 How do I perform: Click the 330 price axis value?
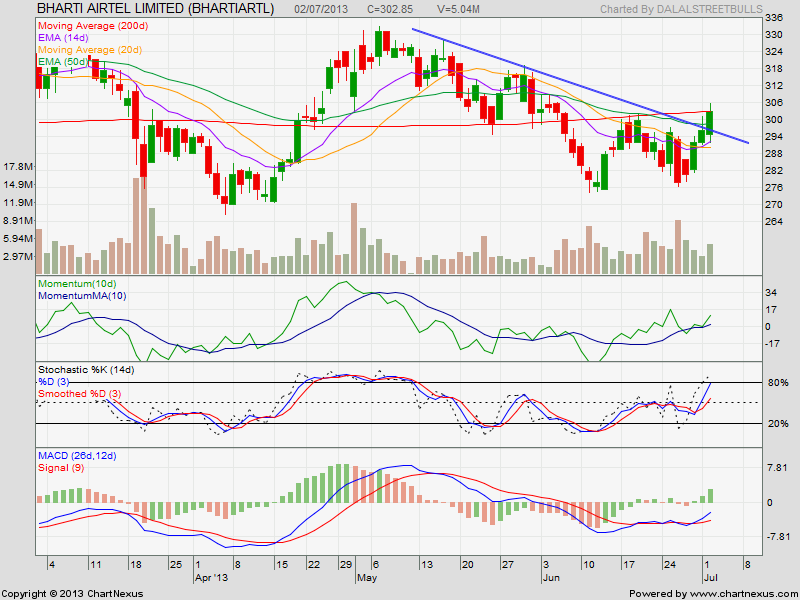(774, 35)
